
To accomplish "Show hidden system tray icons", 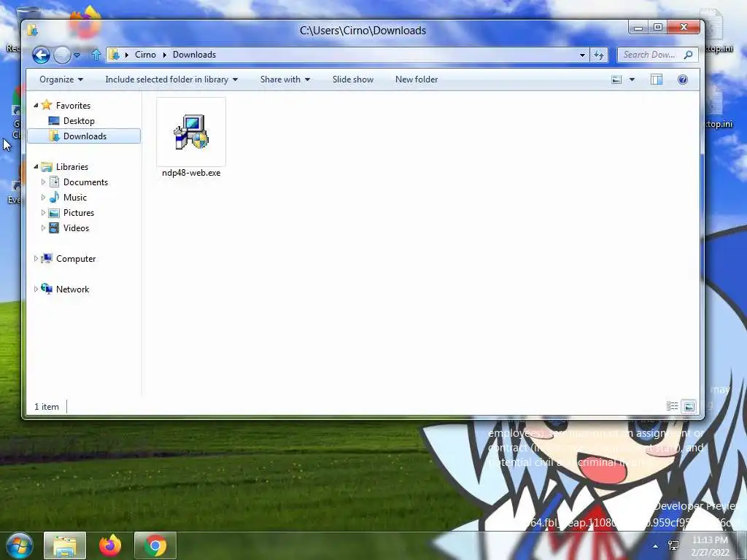I will (656, 546).
